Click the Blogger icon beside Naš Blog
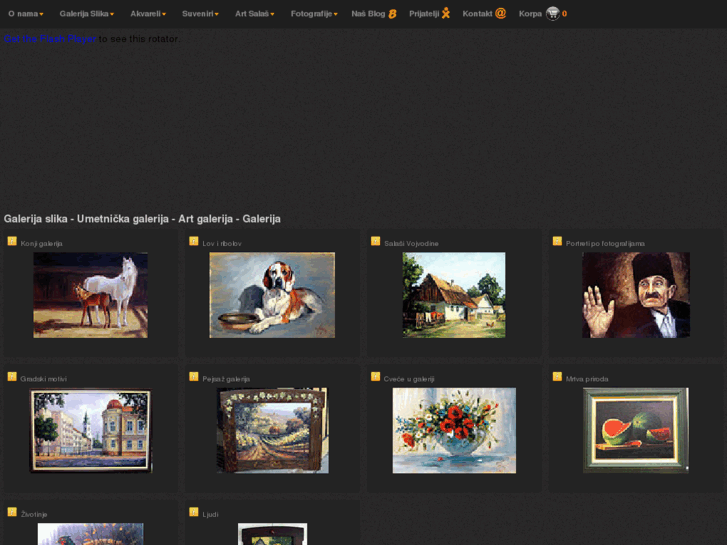 tap(393, 14)
